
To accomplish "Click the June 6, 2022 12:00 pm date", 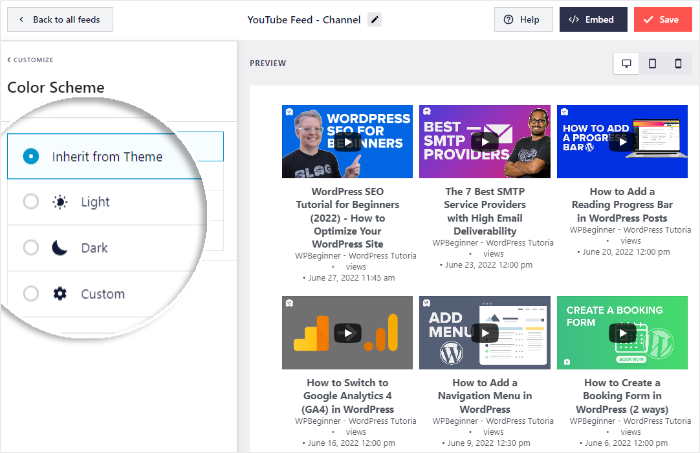I will click(x=626, y=443).
